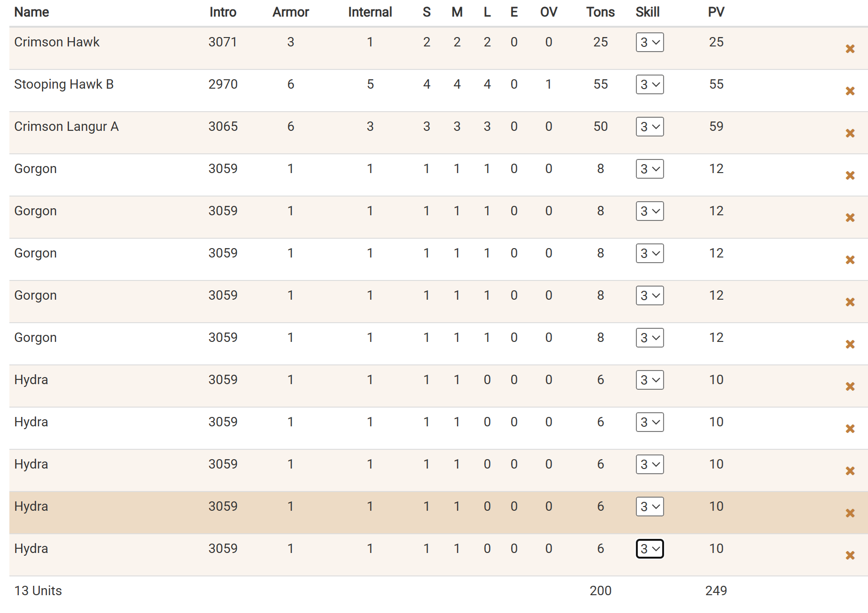Delete Stooping Hawk B from list
The image size is (868, 613).
[x=850, y=91]
